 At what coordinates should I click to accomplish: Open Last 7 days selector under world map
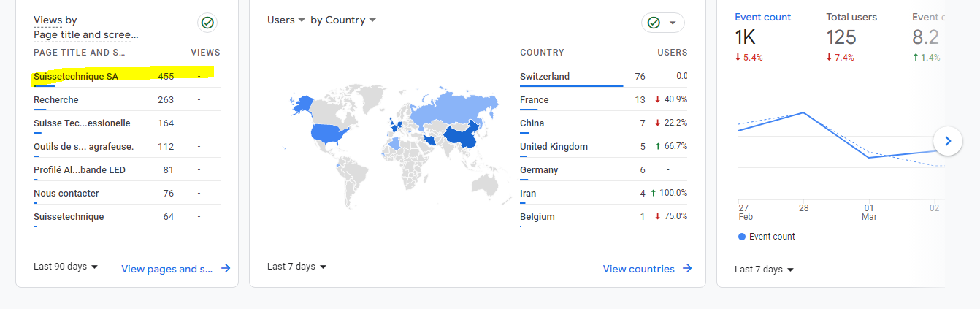coord(297,267)
